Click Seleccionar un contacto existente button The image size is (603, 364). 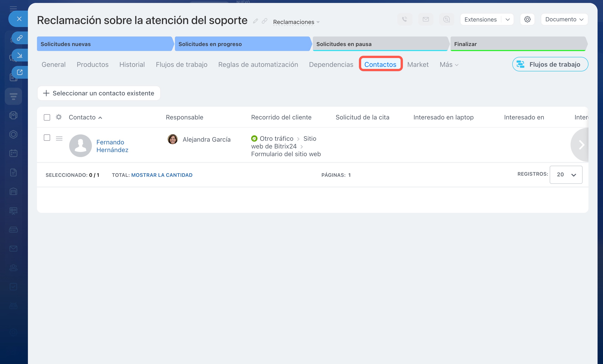tap(99, 93)
